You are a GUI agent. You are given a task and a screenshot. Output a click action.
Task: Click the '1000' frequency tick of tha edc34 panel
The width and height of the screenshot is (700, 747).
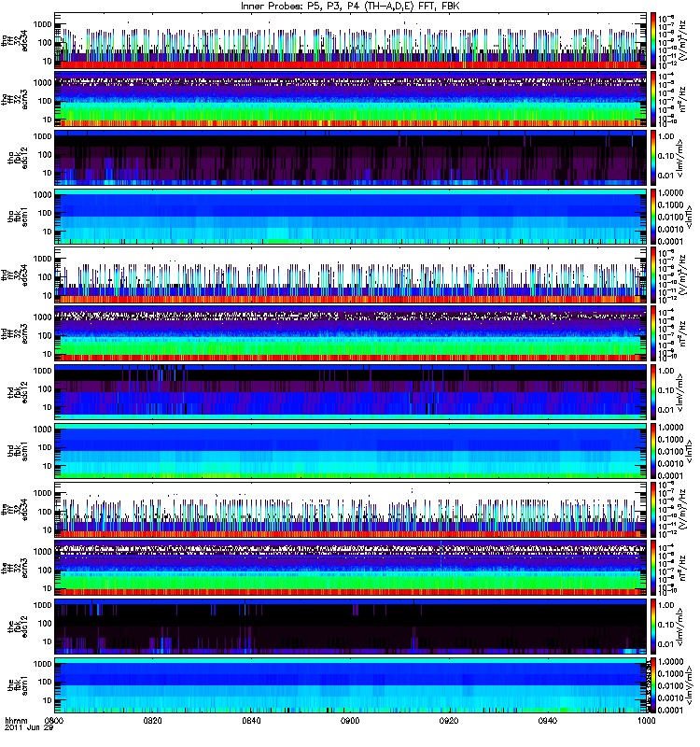[x=42, y=24]
